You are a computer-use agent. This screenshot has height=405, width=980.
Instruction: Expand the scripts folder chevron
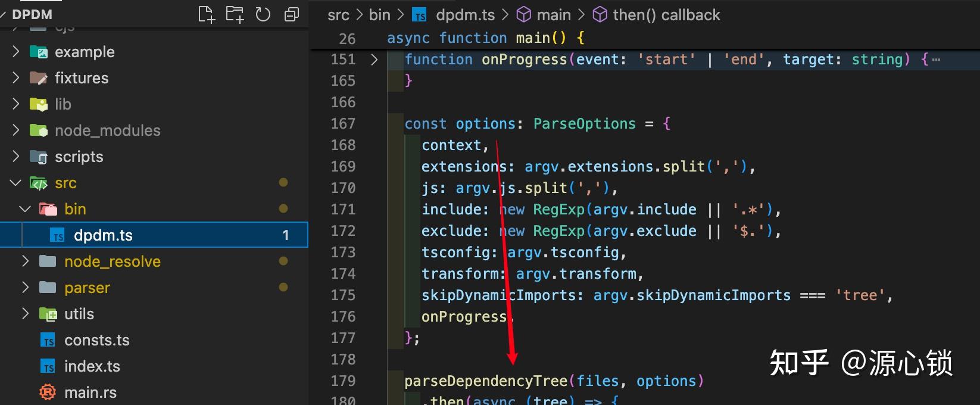point(16,157)
